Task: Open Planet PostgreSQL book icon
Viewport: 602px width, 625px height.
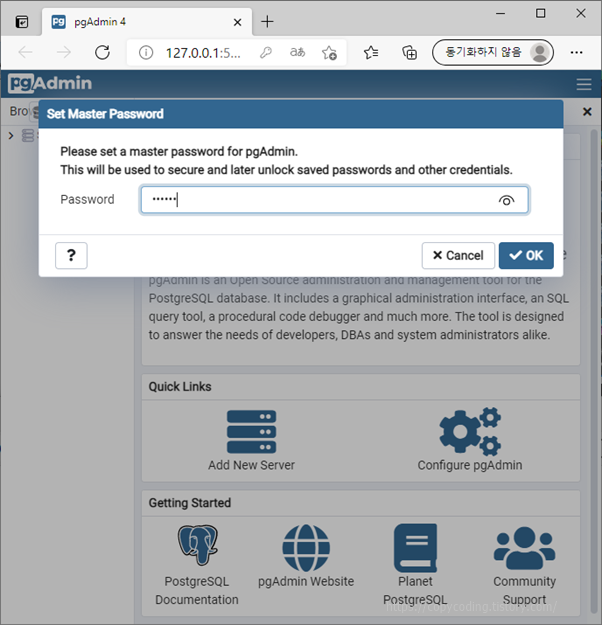Action: click(415, 548)
